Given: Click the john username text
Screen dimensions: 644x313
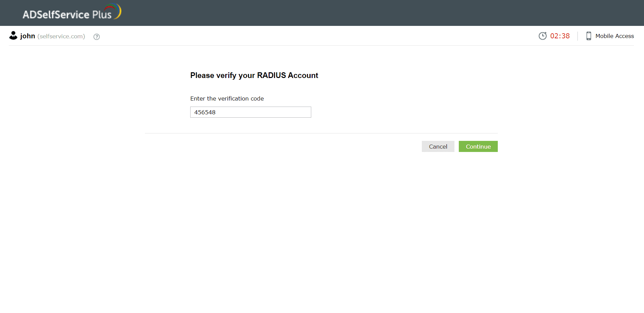Looking at the screenshot, I should click(28, 36).
